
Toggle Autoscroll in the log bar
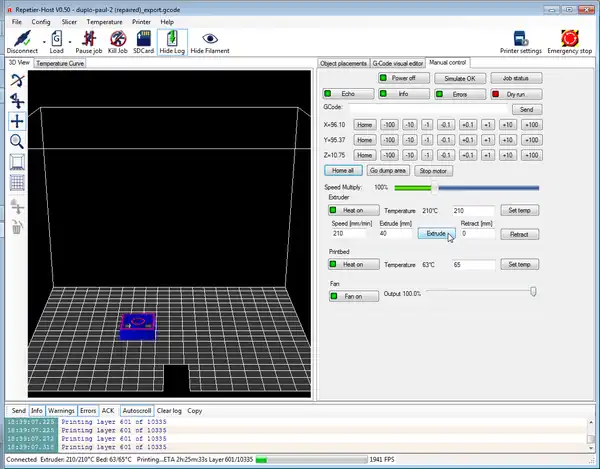137,410
